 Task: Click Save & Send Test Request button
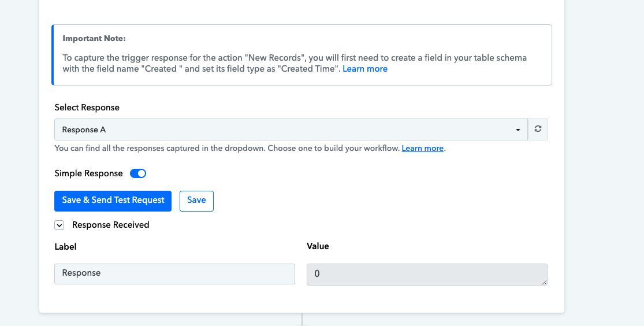(x=113, y=201)
